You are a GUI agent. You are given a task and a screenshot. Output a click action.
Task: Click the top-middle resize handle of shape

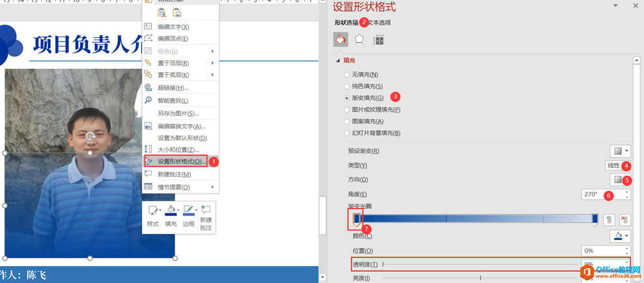coord(90,153)
